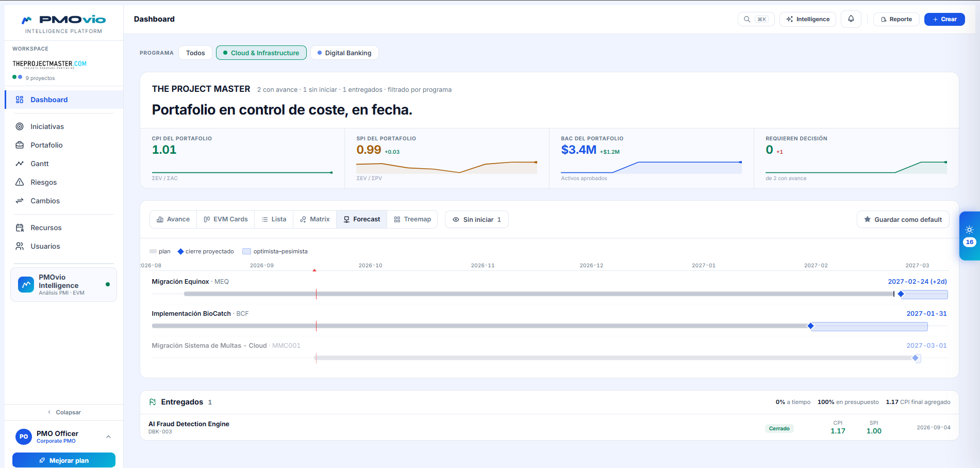Select the Forecast view tab
This screenshot has height=468, width=980.
[x=361, y=219]
